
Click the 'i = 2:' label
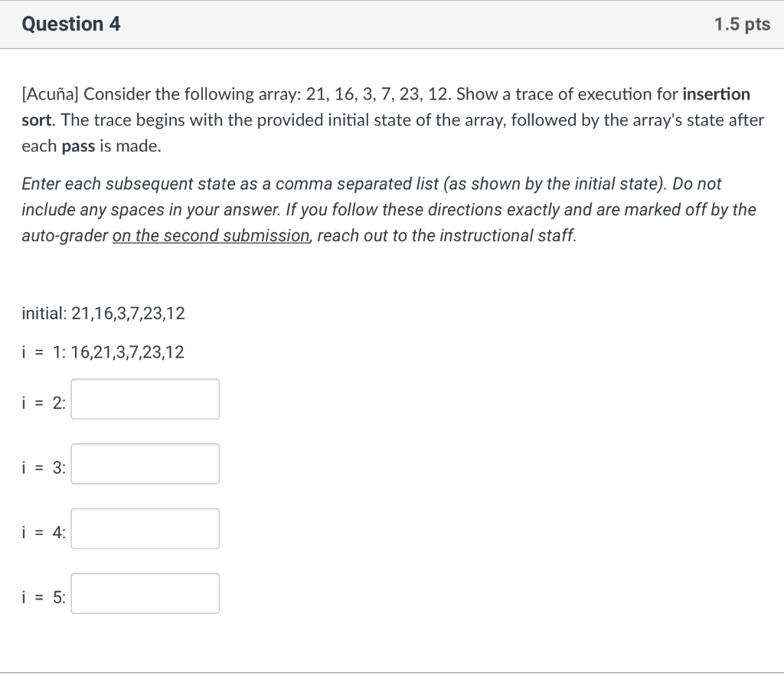(x=44, y=403)
